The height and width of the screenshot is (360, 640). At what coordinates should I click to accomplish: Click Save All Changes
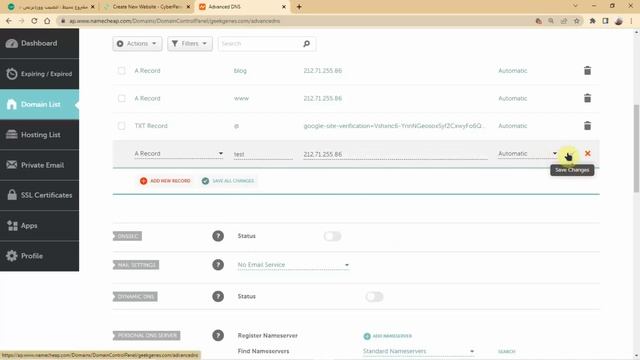point(228,181)
